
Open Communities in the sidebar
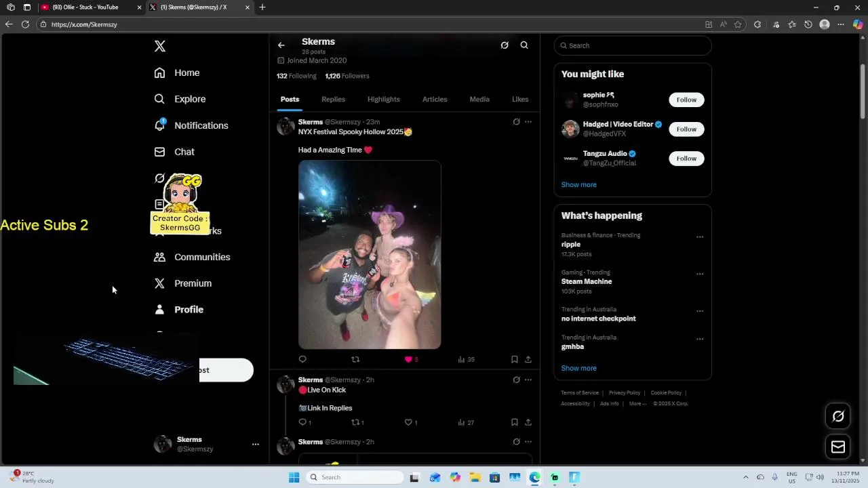(x=192, y=257)
